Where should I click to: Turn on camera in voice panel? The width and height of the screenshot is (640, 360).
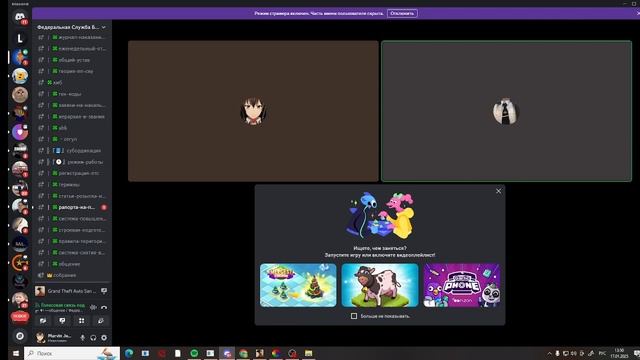click(43, 321)
